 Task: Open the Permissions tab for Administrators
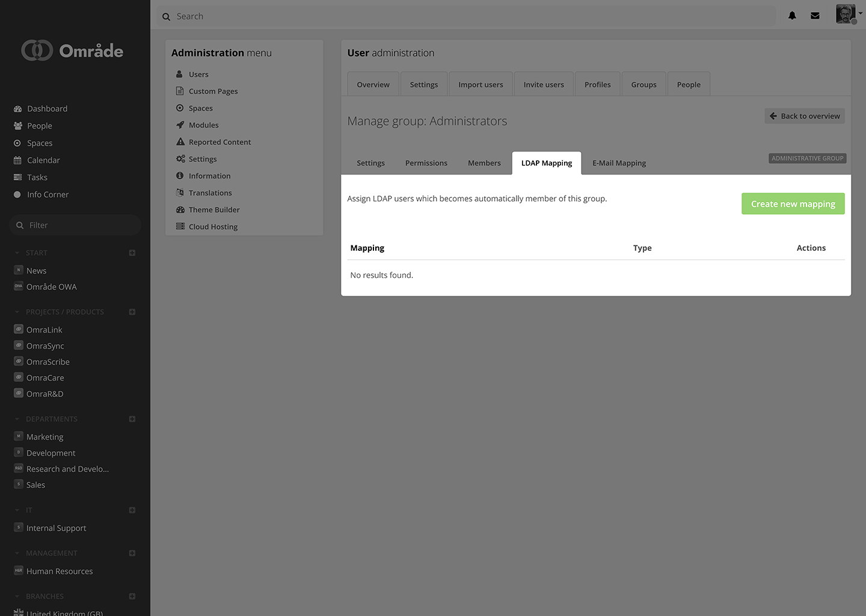point(426,162)
